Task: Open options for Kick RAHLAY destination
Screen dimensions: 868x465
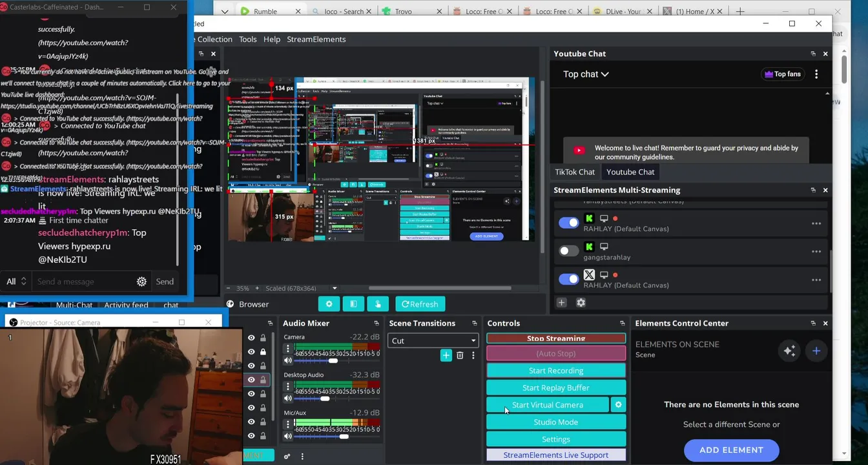Action: pos(816,223)
